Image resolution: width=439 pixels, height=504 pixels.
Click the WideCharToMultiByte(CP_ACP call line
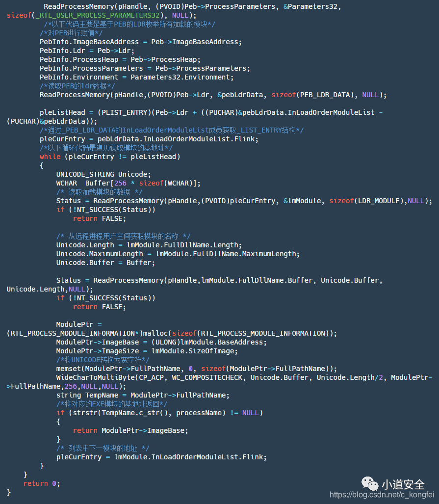point(244,378)
